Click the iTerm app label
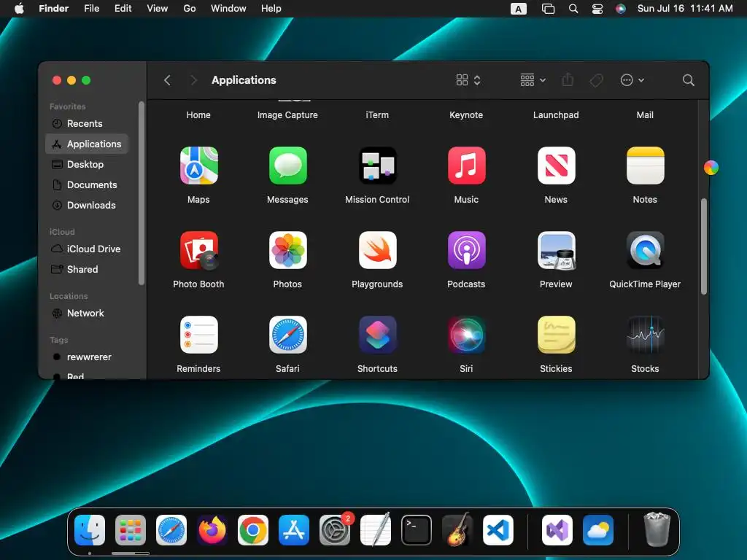 click(377, 115)
